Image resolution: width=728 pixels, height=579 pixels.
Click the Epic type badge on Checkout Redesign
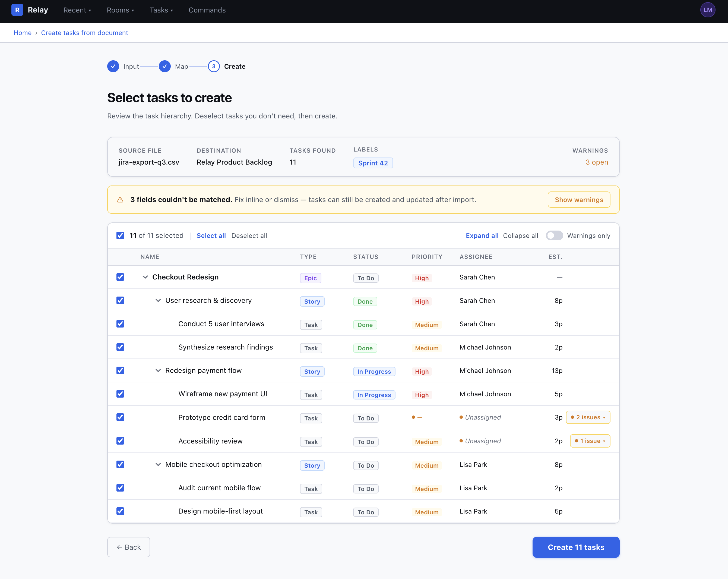click(x=310, y=278)
